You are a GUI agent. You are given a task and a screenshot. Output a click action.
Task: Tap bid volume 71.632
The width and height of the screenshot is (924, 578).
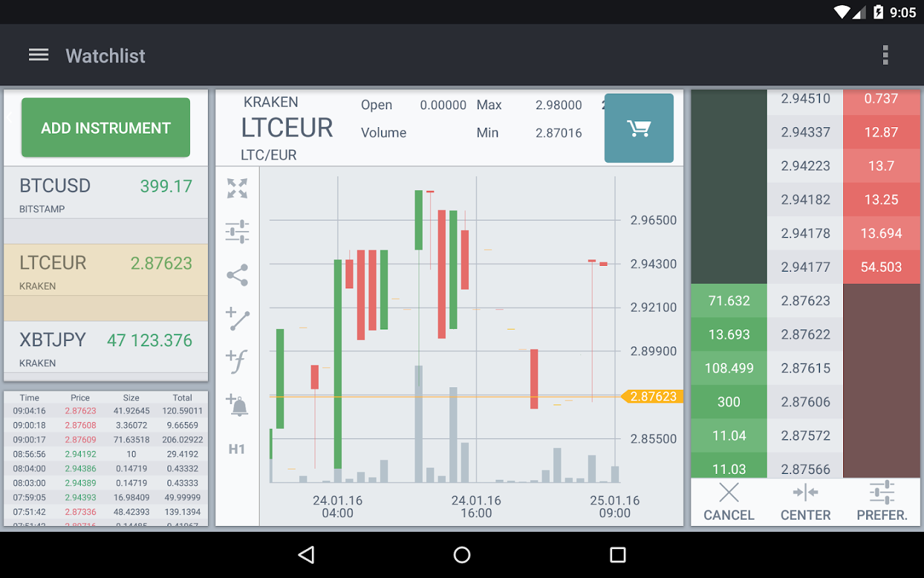click(729, 301)
